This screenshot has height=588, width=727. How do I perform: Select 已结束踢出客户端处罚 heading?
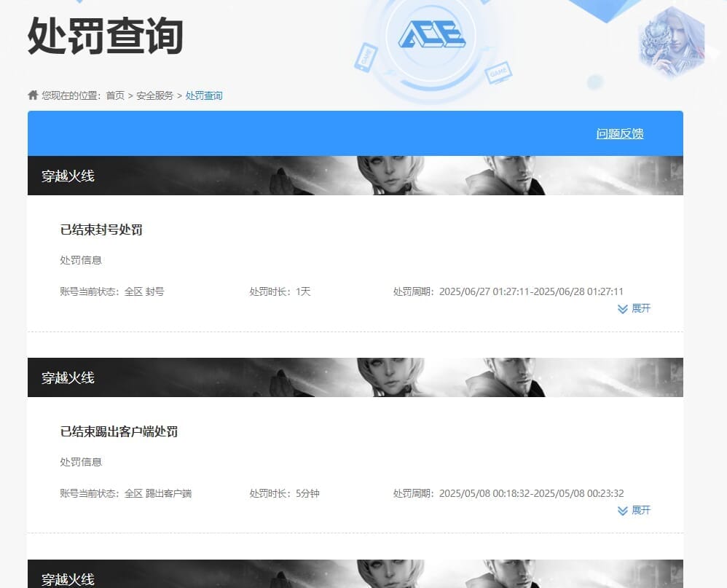tap(119, 431)
